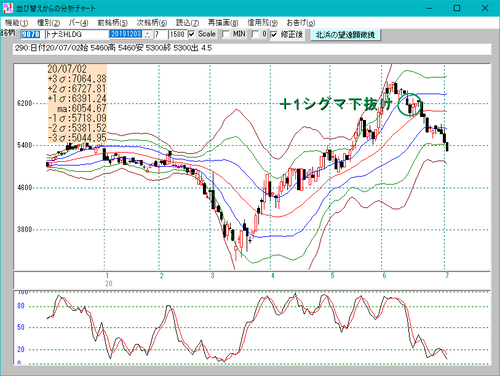The height and width of the screenshot is (376, 500).
Task: Click the -2σ:5381.52 value in legend
Action: 77,128
